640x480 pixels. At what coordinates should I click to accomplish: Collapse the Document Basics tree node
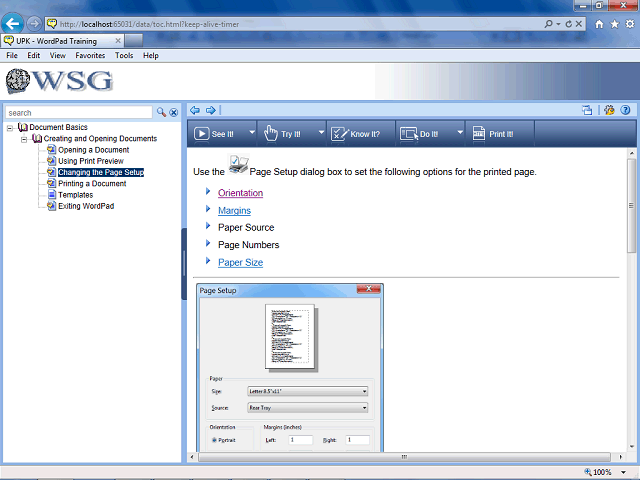(x=10, y=128)
